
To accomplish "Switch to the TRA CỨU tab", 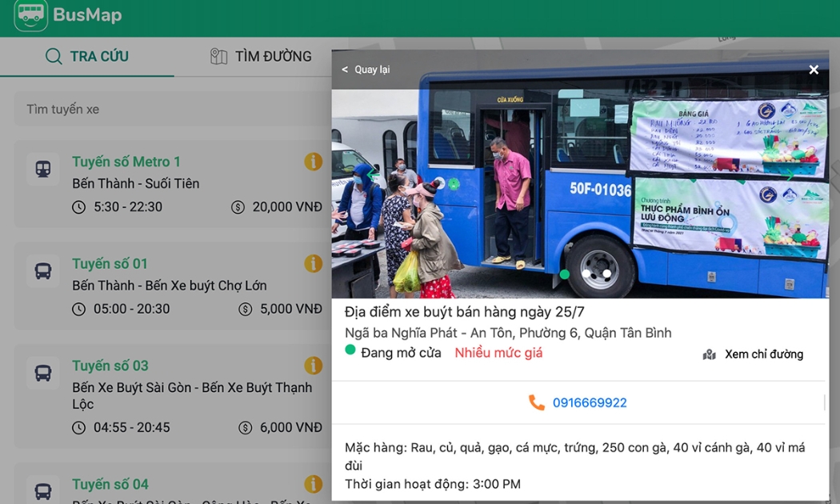I will (86, 56).
